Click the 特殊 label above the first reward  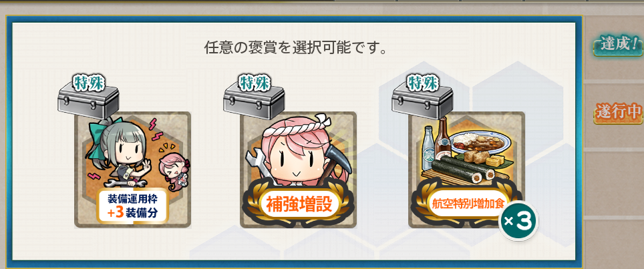[x=88, y=83]
